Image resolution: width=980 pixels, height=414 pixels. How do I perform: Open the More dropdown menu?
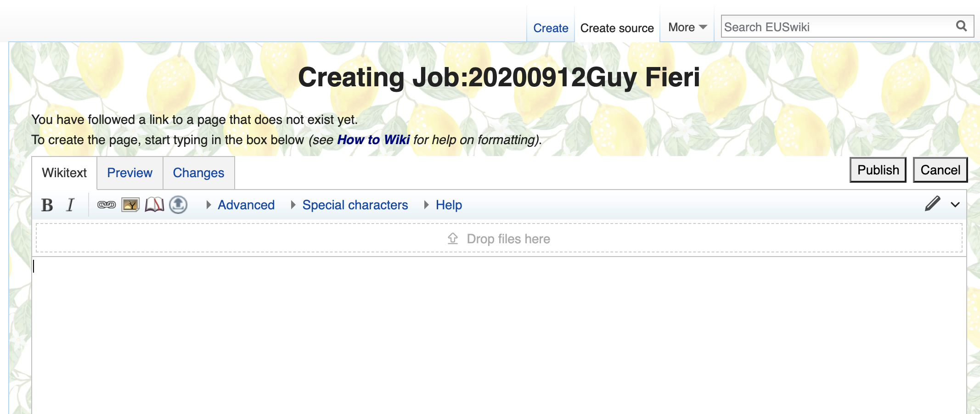pos(687,28)
